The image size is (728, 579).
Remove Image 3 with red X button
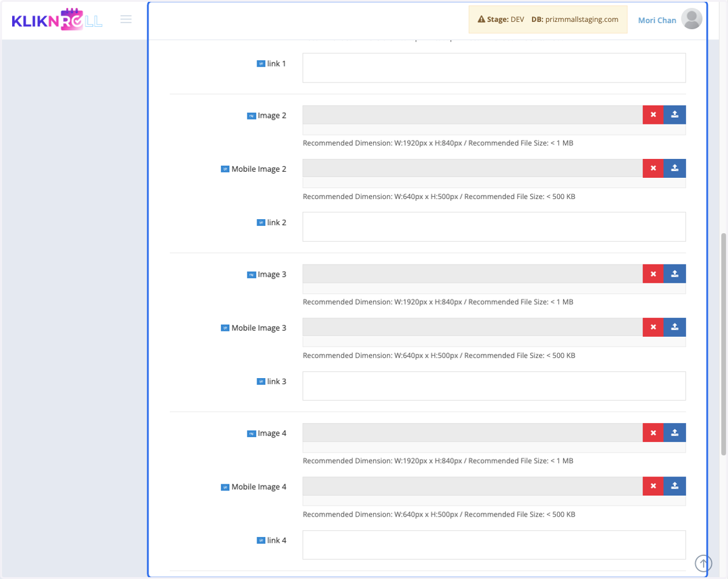(653, 274)
